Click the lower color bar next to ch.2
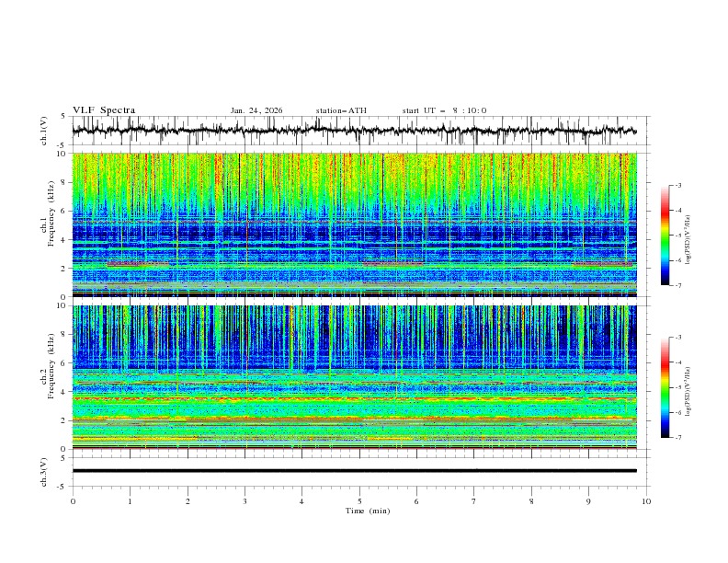The height and width of the screenshot is (563, 728). pyautogui.click(x=665, y=387)
